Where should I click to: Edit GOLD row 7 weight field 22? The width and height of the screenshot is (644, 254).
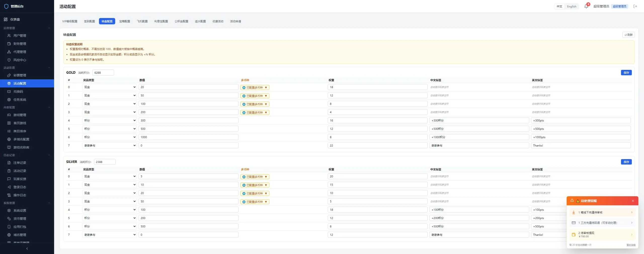coord(377,145)
